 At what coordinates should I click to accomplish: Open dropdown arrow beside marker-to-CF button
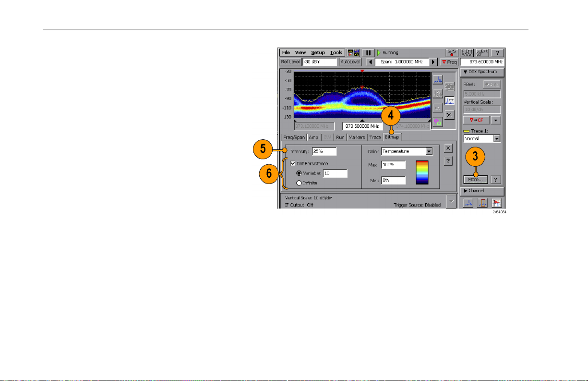tap(496, 120)
